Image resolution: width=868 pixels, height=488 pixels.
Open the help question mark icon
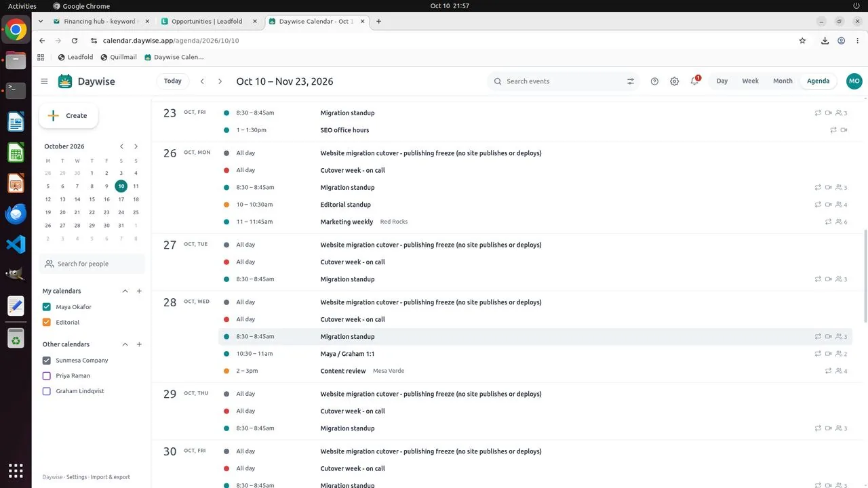(654, 81)
